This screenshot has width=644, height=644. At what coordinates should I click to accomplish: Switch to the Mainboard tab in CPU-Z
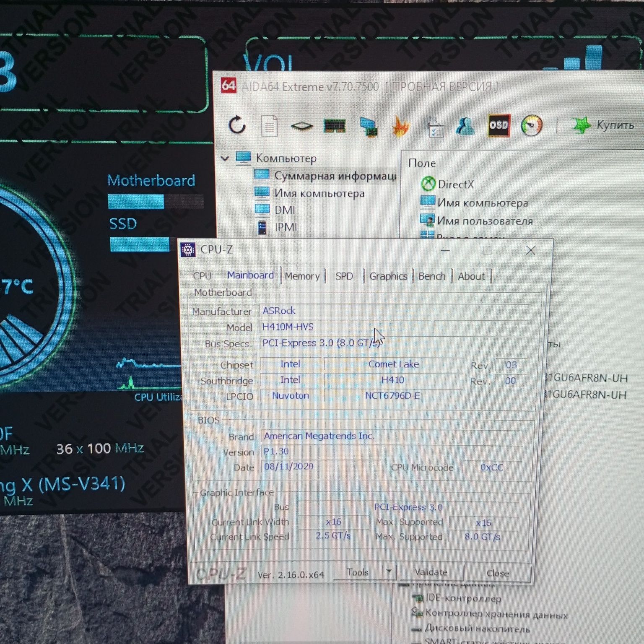point(250,275)
